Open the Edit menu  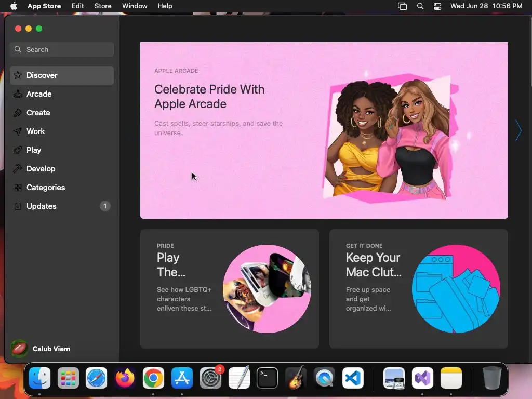[78, 6]
